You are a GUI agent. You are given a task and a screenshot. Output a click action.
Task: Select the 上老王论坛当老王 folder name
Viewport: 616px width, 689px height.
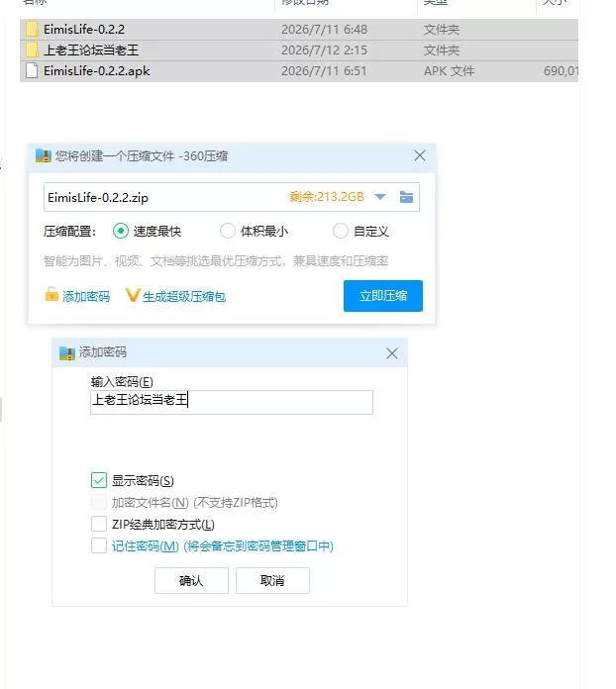[x=91, y=50]
